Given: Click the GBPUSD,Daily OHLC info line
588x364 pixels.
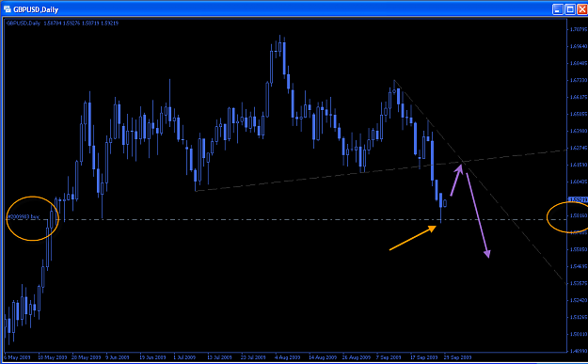Looking at the screenshot, I should (62, 24).
